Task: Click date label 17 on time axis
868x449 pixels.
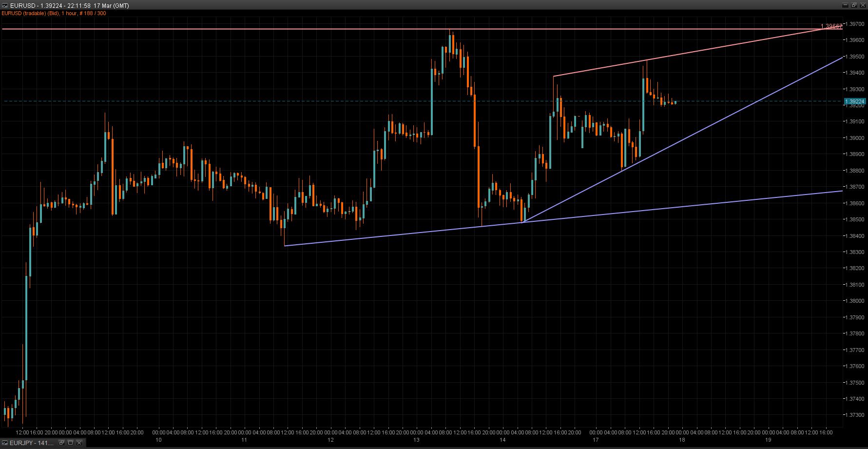Action: click(x=596, y=440)
